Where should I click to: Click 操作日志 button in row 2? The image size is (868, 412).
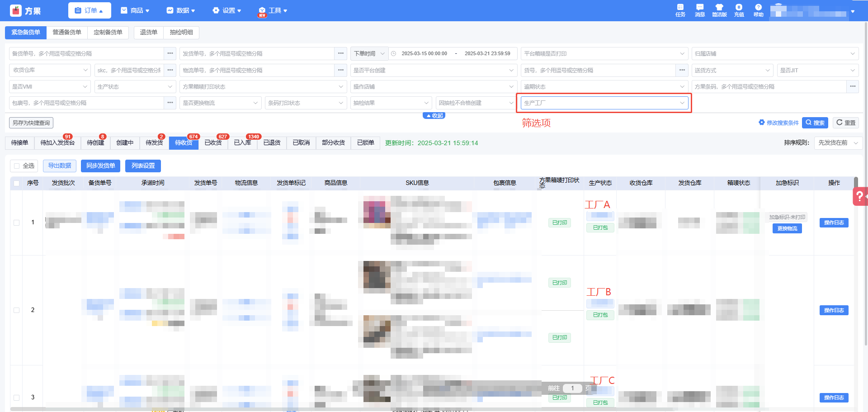[834, 310]
